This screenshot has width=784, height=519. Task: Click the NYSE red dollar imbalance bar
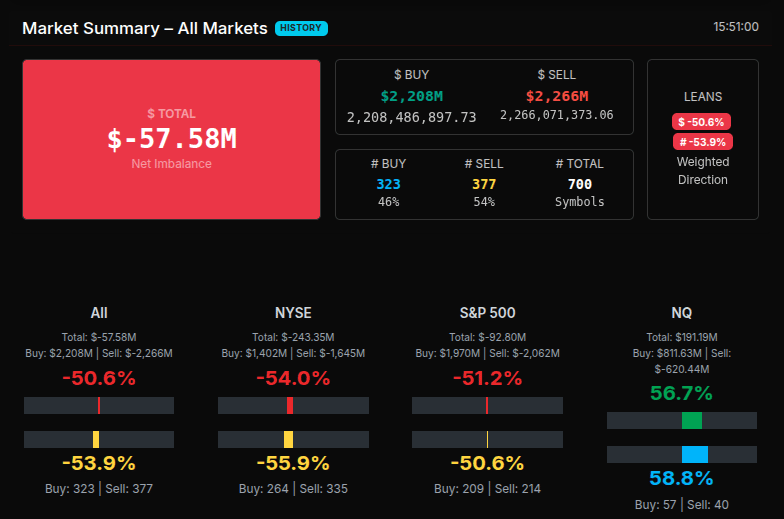click(x=290, y=405)
